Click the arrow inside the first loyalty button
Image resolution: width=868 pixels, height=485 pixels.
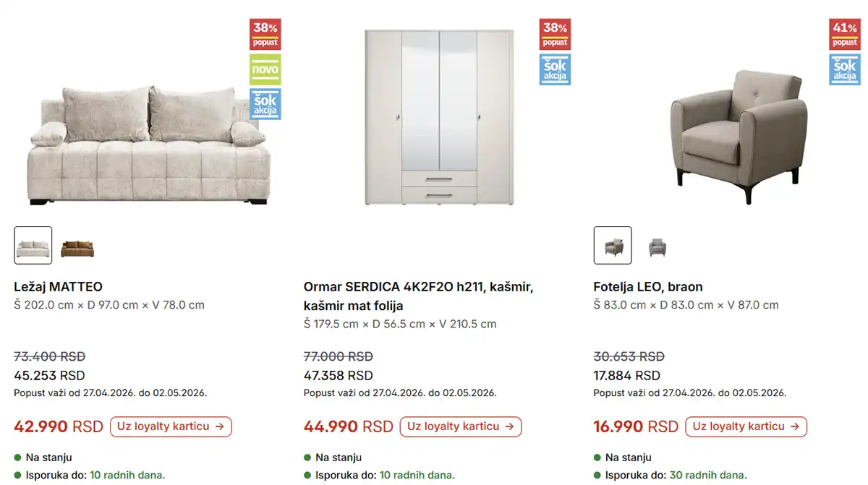tap(221, 426)
